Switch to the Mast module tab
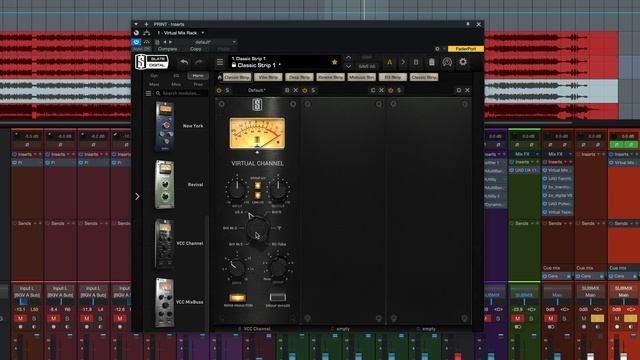The width and height of the screenshot is (640, 360). 154,84
